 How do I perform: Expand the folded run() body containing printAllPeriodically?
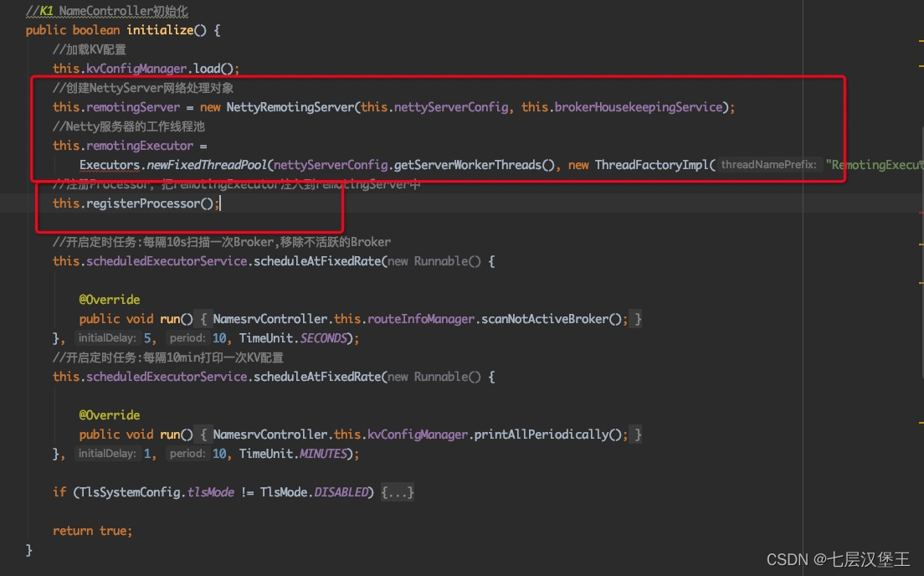pyautogui.click(x=203, y=435)
